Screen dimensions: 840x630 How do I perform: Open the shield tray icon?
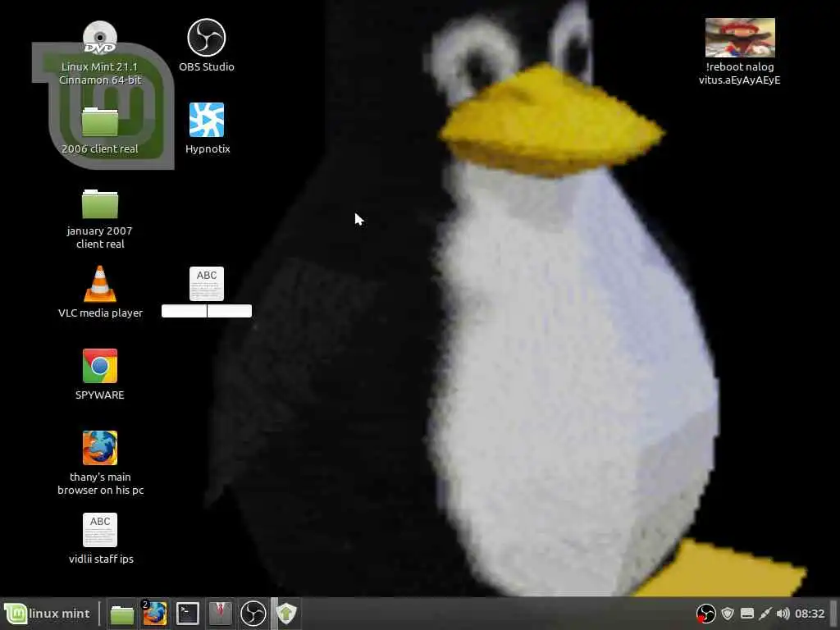coord(727,614)
